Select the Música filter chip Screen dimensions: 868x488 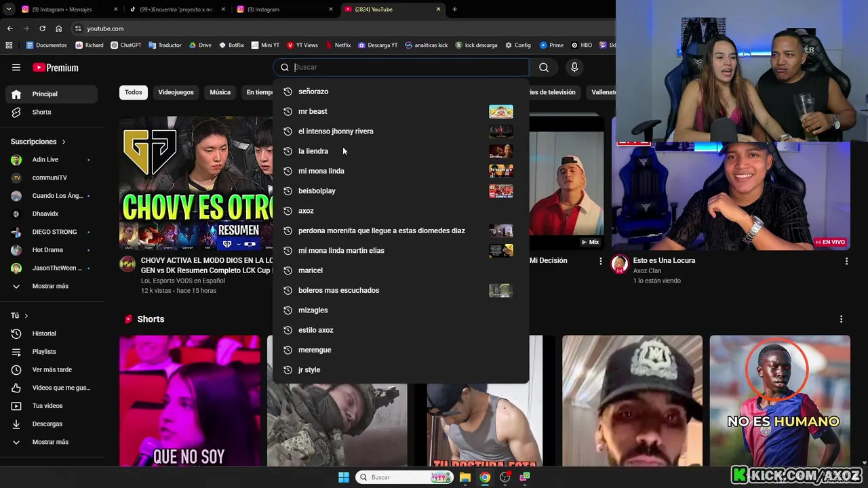tap(220, 92)
